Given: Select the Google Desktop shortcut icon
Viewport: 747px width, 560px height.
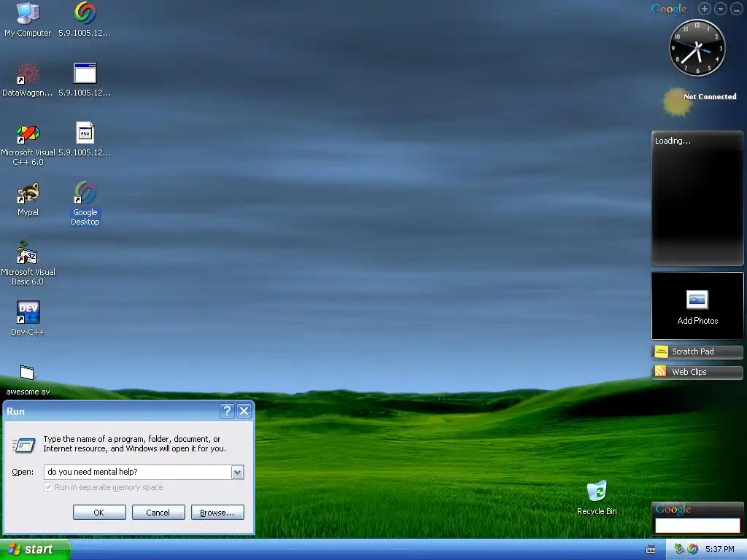Looking at the screenshot, I should [x=85, y=203].
